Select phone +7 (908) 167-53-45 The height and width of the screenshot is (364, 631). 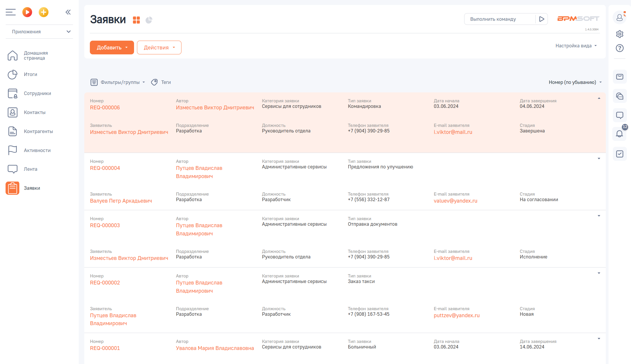coord(368,314)
